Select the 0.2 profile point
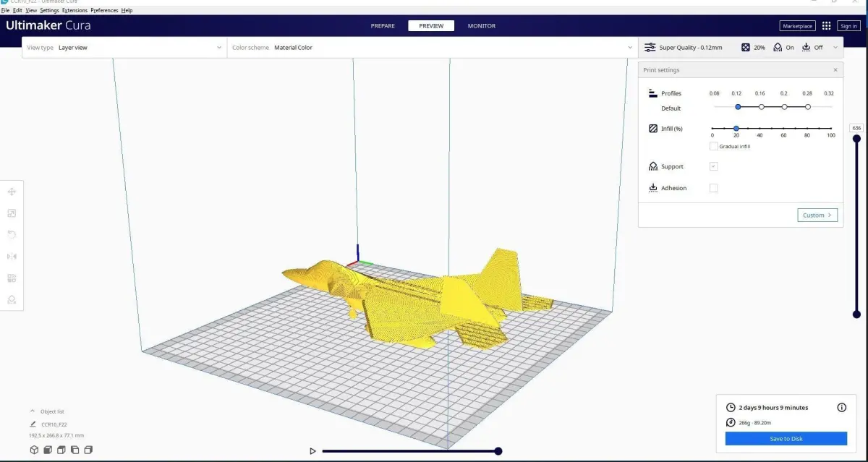The height and width of the screenshot is (462, 868). [784, 106]
